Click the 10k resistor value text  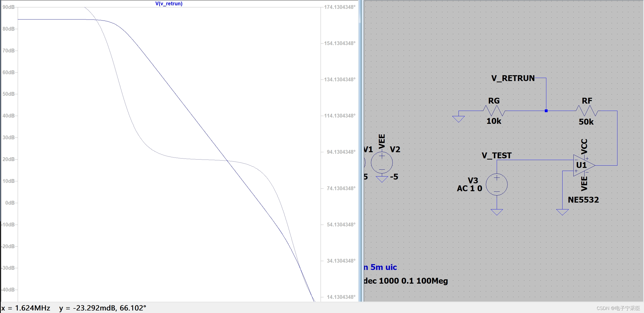click(493, 121)
